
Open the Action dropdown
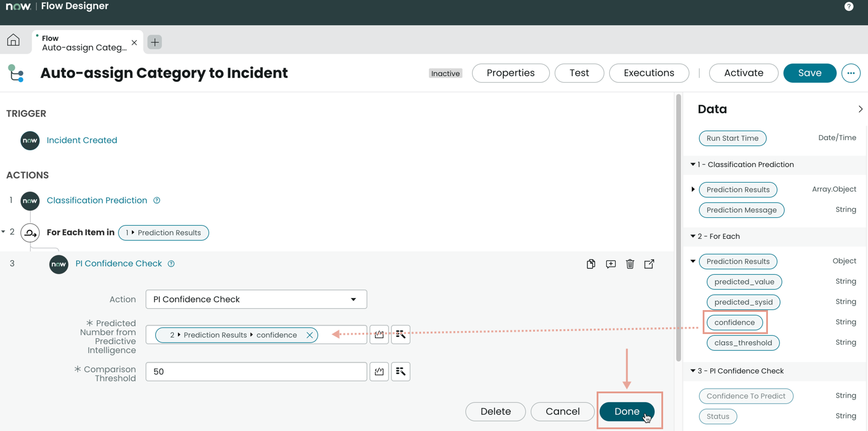point(256,299)
